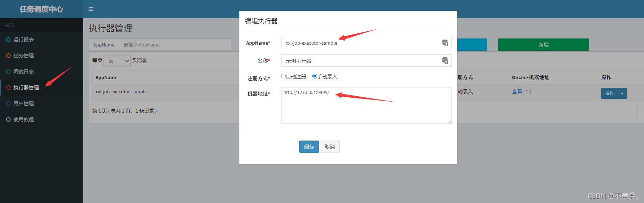Focus the AppName field in the dialog
This screenshot has width=644, height=203.
tap(366, 43)
